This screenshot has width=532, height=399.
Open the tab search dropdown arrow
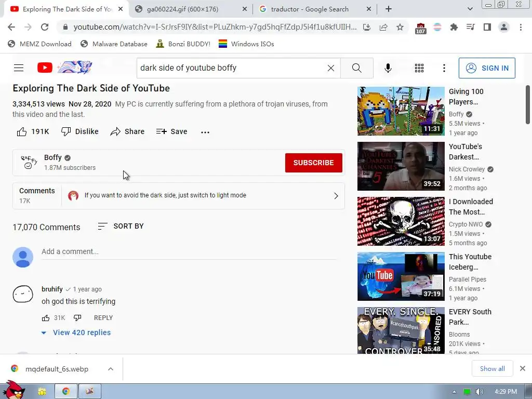(x=470, y=9)
